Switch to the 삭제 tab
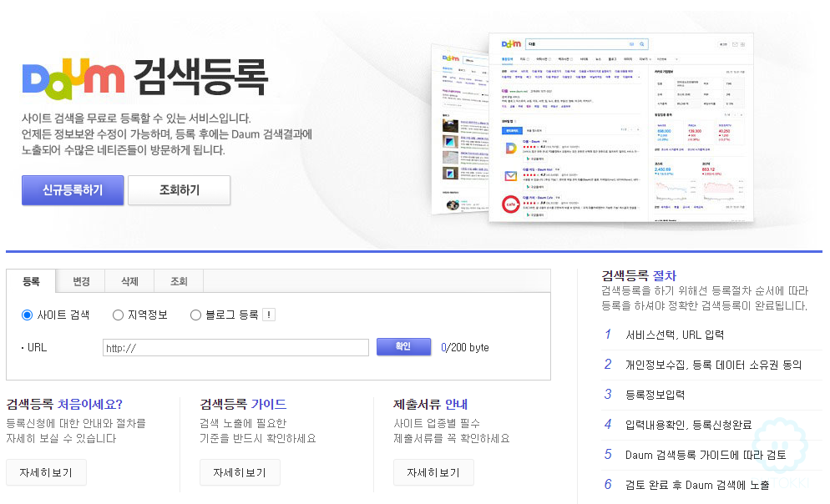This screenshot has height=504, width=830. pos(129,281)
